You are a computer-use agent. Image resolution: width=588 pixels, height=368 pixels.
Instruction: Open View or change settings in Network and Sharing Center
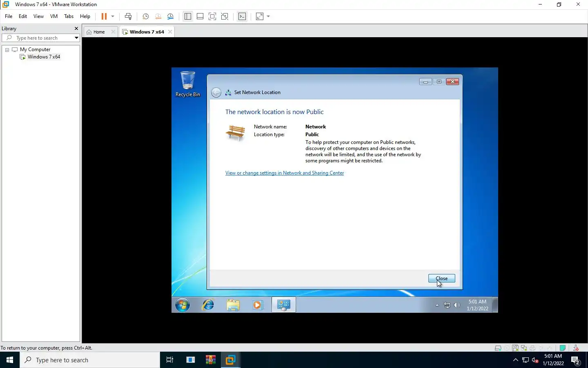(285, 173)
